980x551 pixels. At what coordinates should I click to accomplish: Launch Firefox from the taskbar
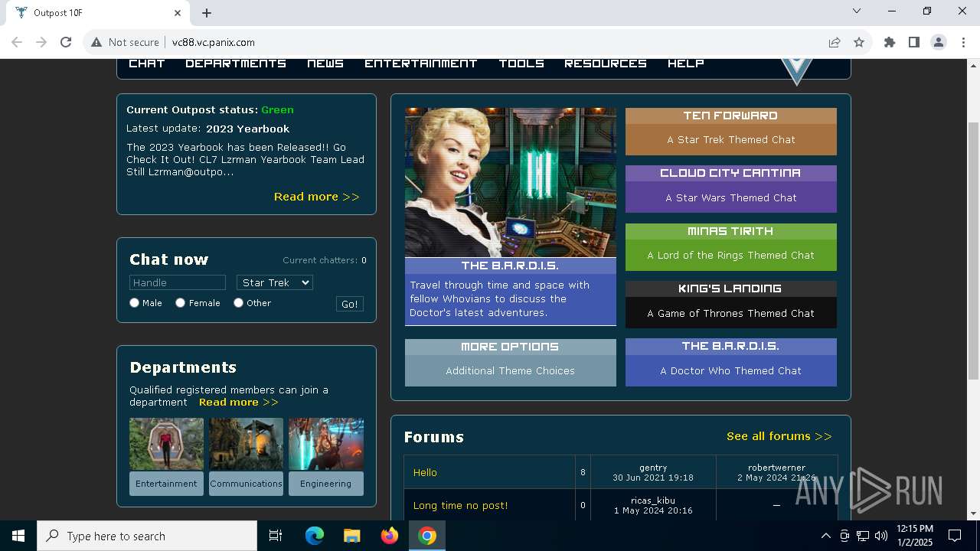390,536
